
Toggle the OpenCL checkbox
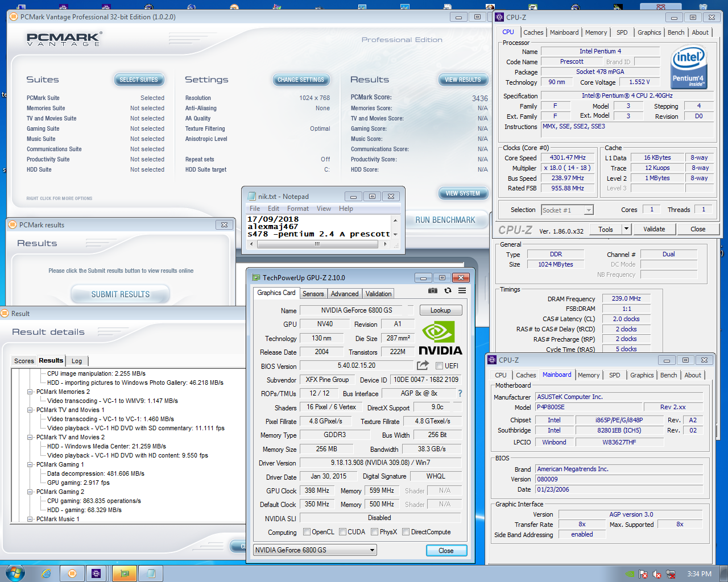click(307, 532)
